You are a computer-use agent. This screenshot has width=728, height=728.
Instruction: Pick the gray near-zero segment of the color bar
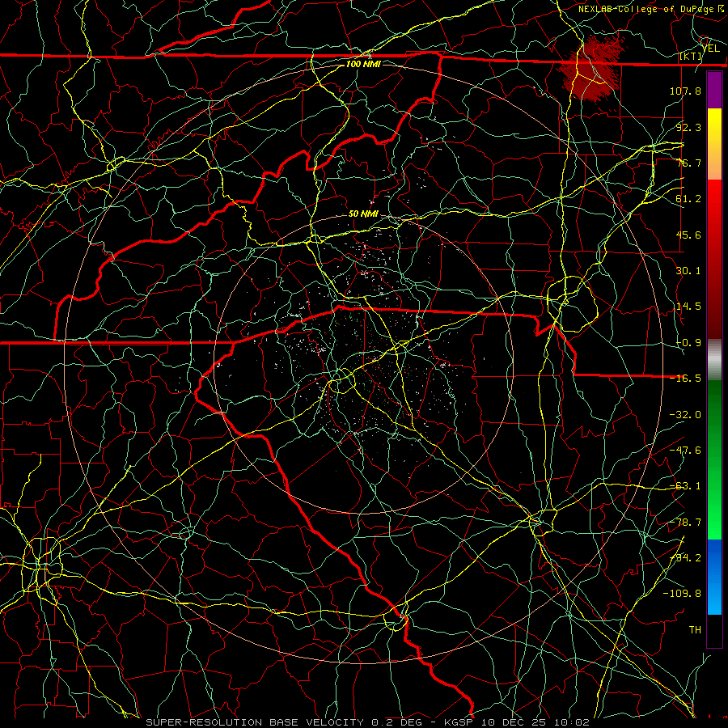point(714,360)
